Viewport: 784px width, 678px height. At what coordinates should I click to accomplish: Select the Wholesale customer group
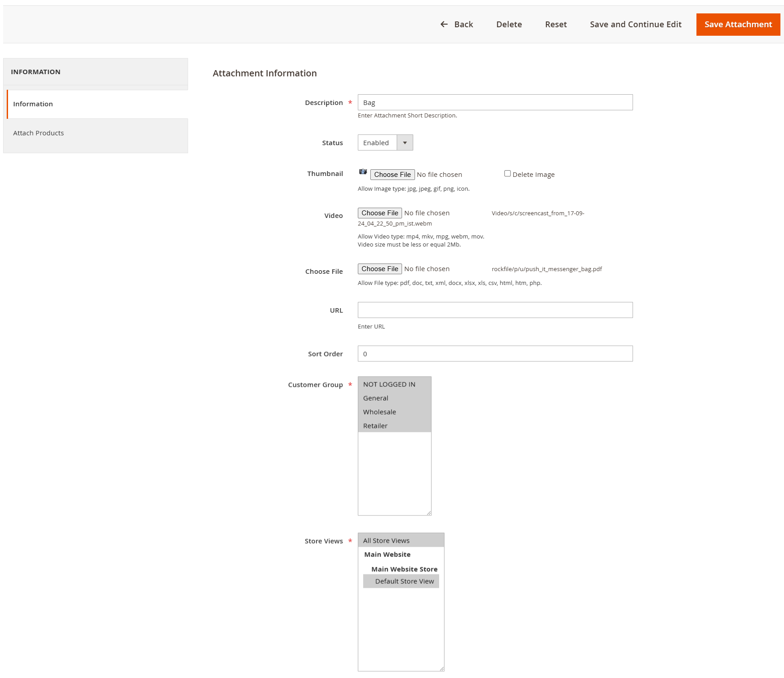(394, 412)
